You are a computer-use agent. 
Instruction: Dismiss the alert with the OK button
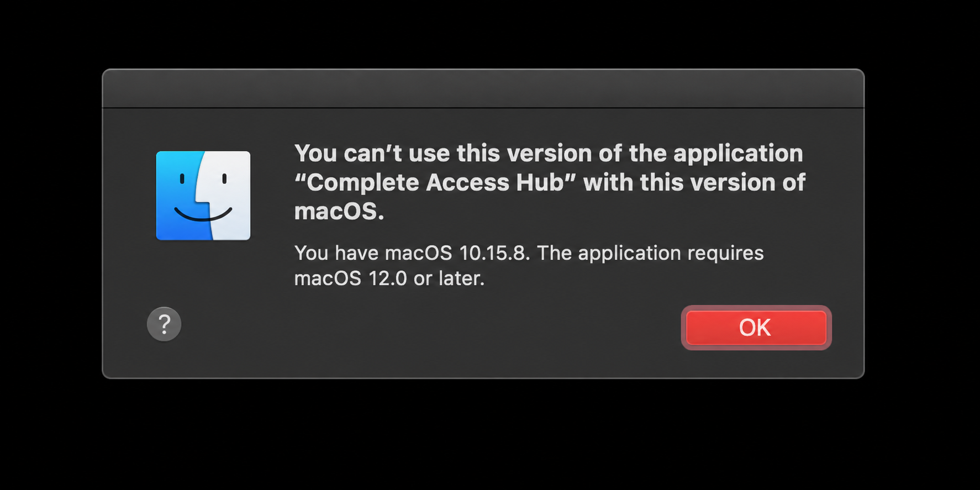(x=756, y=328)
